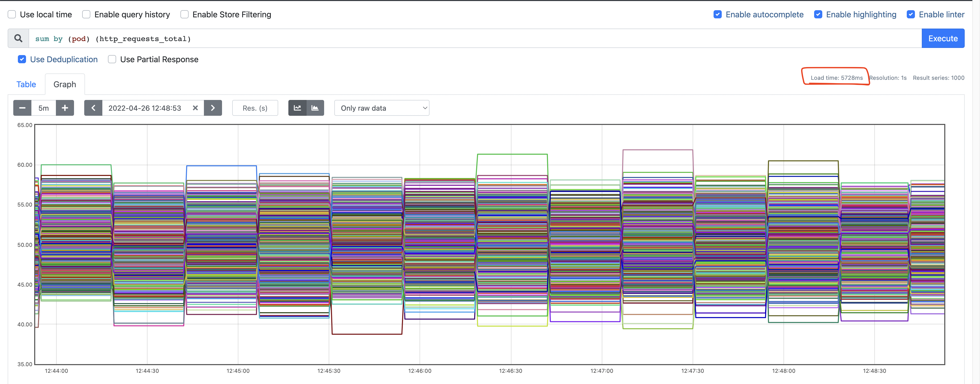Zoom out time range with the minus icon
Viewport: 980px width, 384px height.
tap(22, 108)
